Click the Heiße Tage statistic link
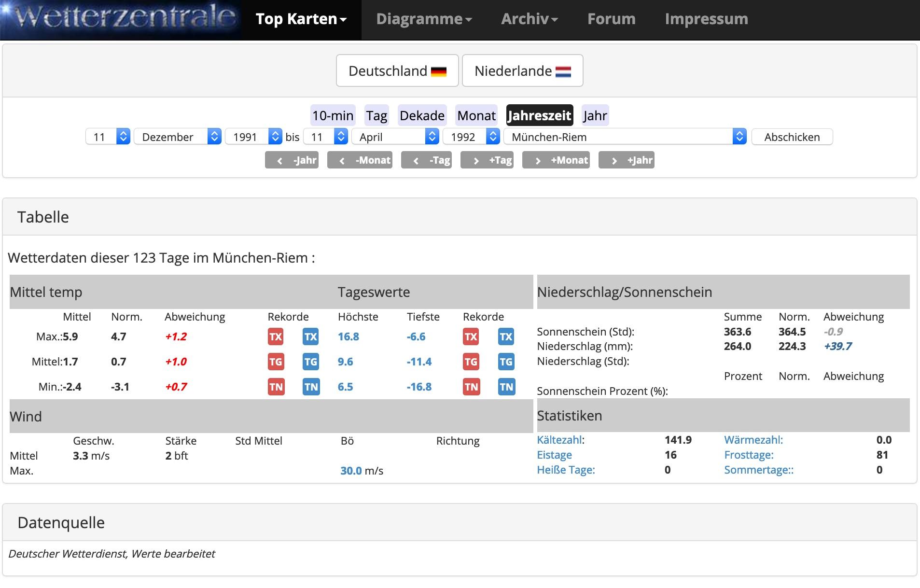The height and width of the screenshot is (588, 920). pos(566,470)
